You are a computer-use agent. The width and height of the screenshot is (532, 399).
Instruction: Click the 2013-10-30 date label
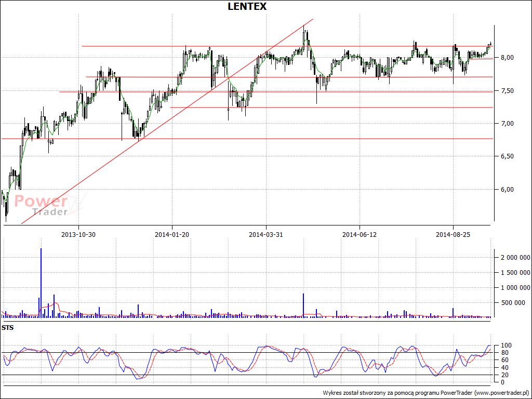[78, 234]
